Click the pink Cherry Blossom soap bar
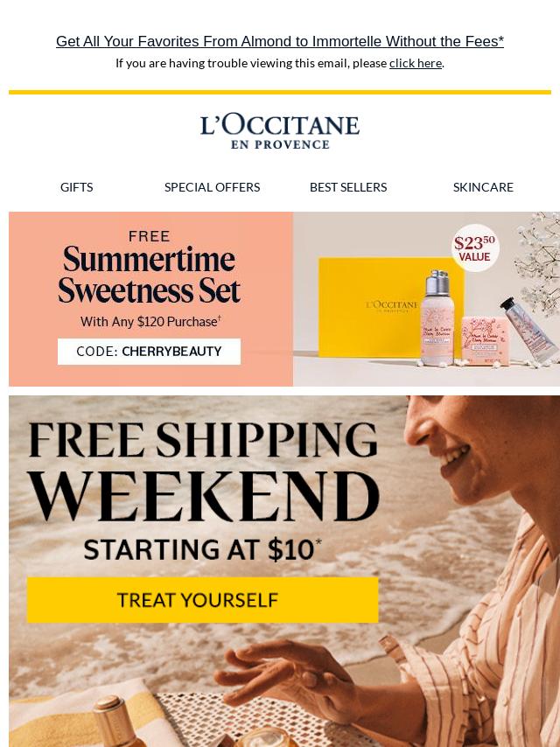This screenshot has width=560, height=747. click(486, 341)
